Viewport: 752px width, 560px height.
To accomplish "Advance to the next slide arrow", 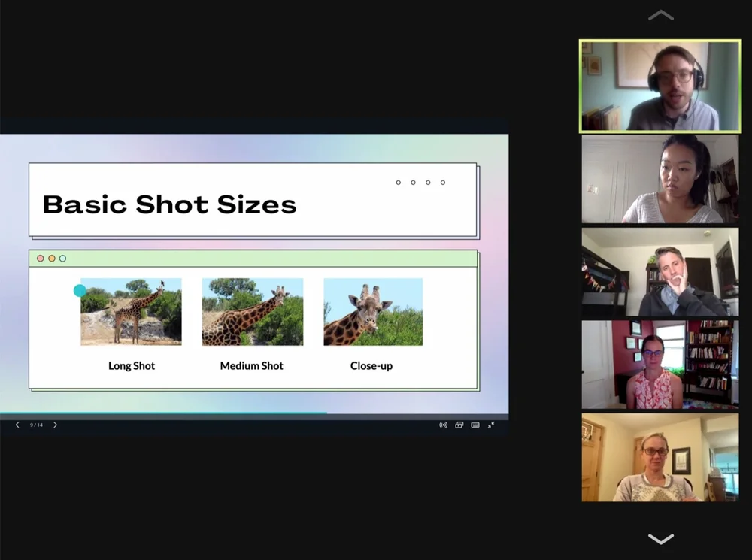I will [55, 425].
